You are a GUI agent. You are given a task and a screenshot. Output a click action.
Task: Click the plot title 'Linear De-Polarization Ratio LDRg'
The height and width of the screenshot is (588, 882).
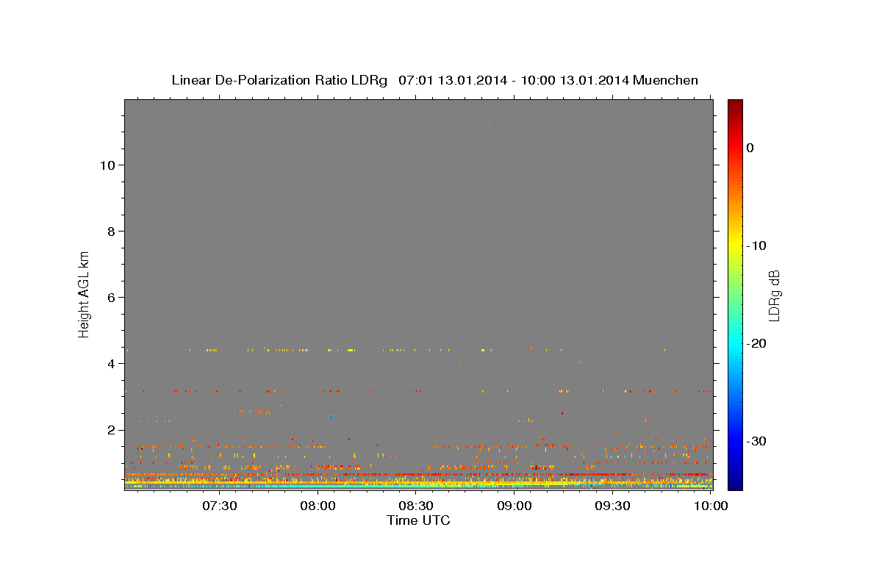pos(279,80)
